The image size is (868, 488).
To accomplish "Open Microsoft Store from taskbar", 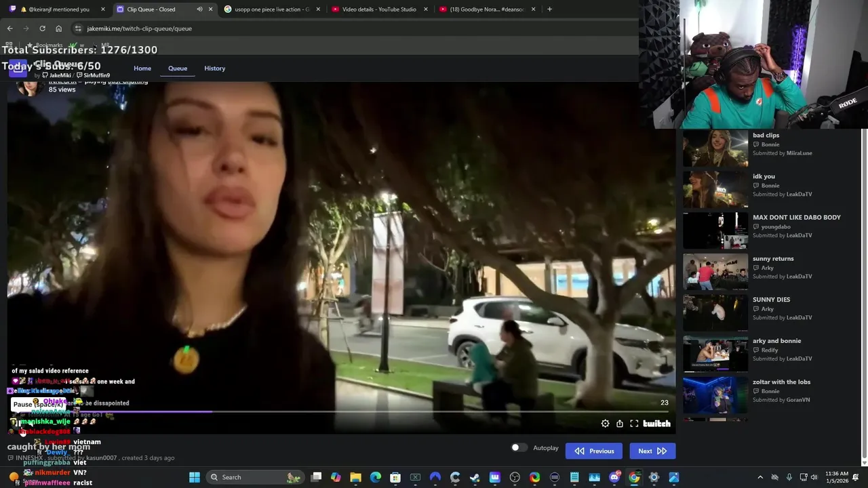I will click(395, 477).
